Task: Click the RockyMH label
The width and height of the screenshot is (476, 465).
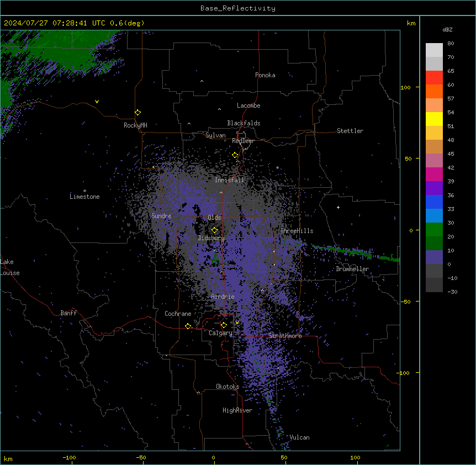Action: 135,125
